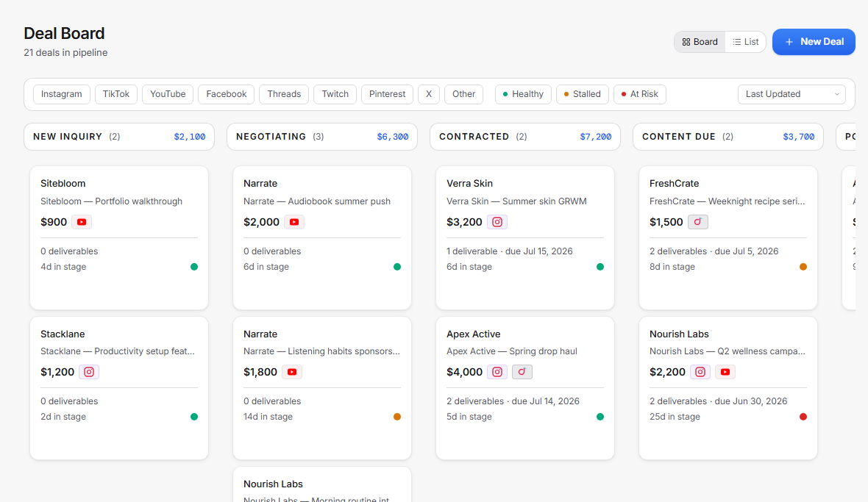
Task: Click TikTok icon on FreshCrate card
Action: [x=698, y=222]
